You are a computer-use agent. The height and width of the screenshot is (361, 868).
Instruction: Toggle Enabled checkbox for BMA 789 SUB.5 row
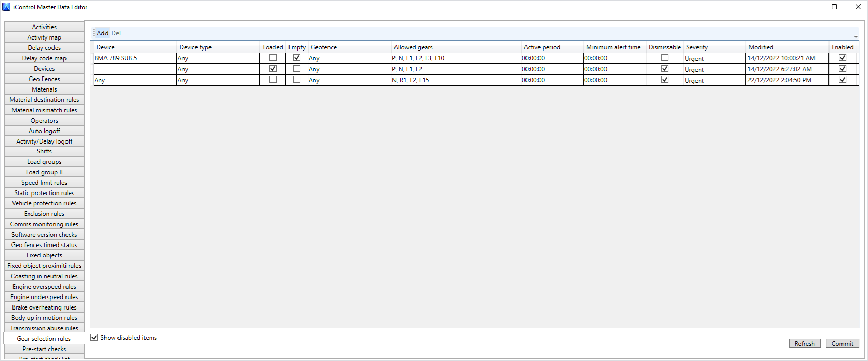tap(843, 58)
